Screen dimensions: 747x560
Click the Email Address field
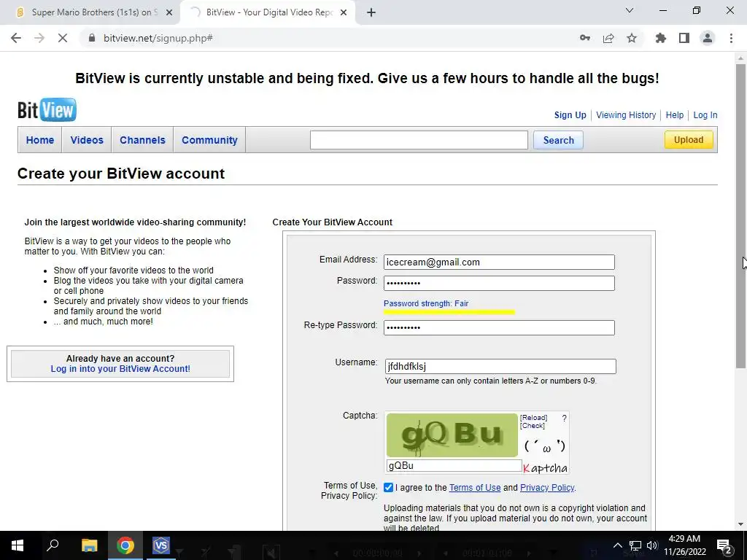499,262
